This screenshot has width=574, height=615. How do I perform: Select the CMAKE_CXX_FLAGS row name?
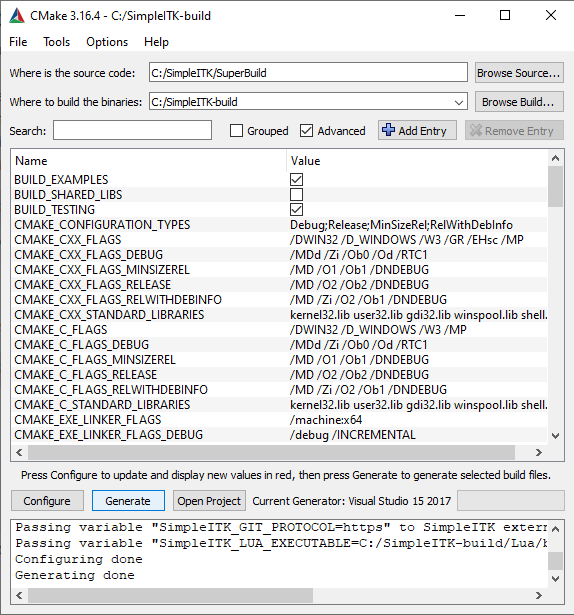coord(68,240)
